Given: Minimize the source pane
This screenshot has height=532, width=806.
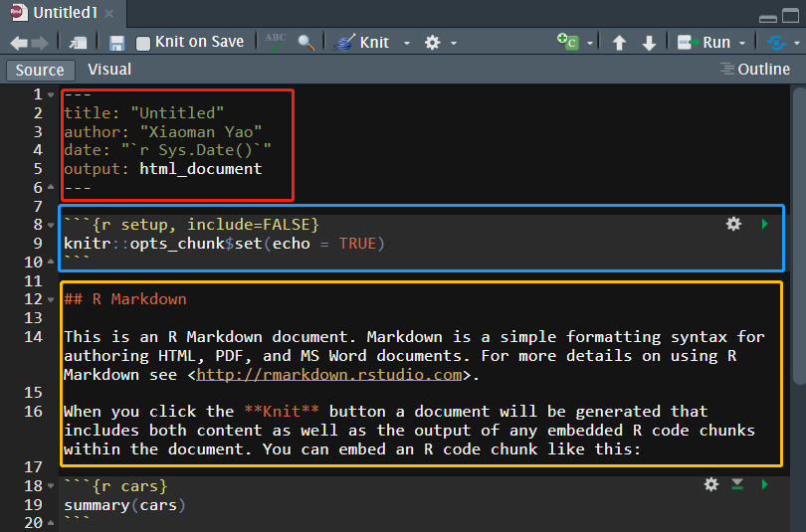Looking at the screenshot, I should click(768, 19).
